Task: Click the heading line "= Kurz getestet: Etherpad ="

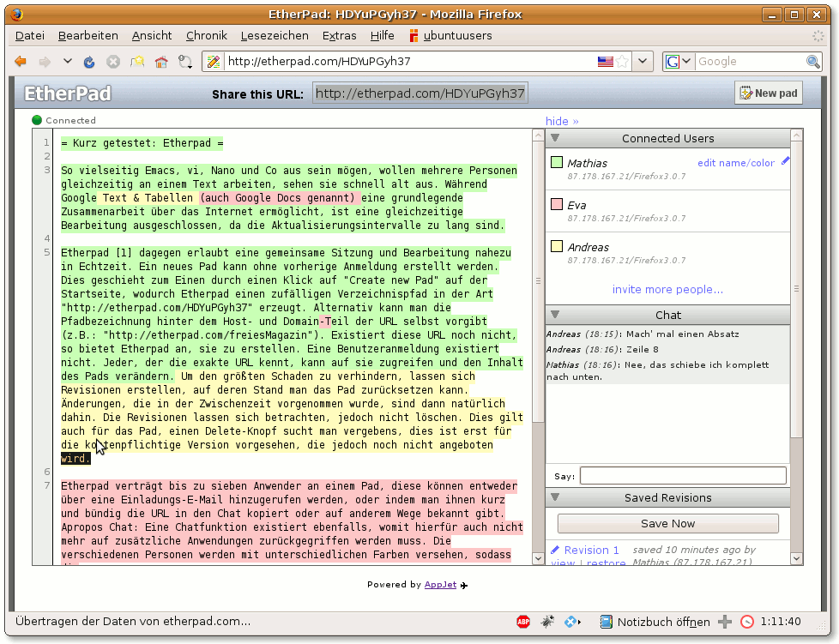Action: (142, 143)
